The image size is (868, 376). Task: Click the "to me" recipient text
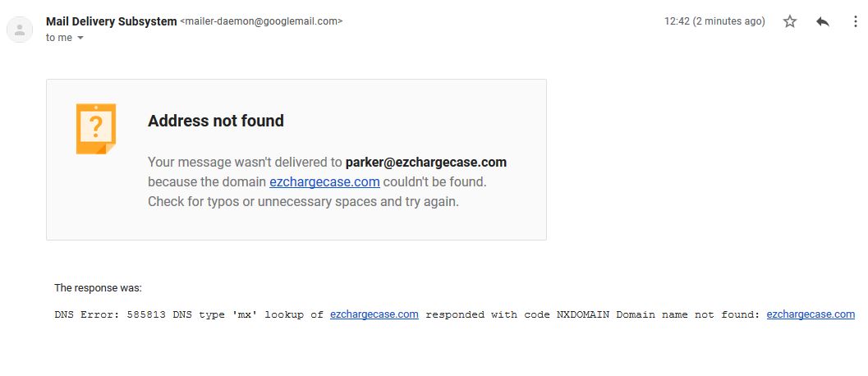[x=59, y=38]
